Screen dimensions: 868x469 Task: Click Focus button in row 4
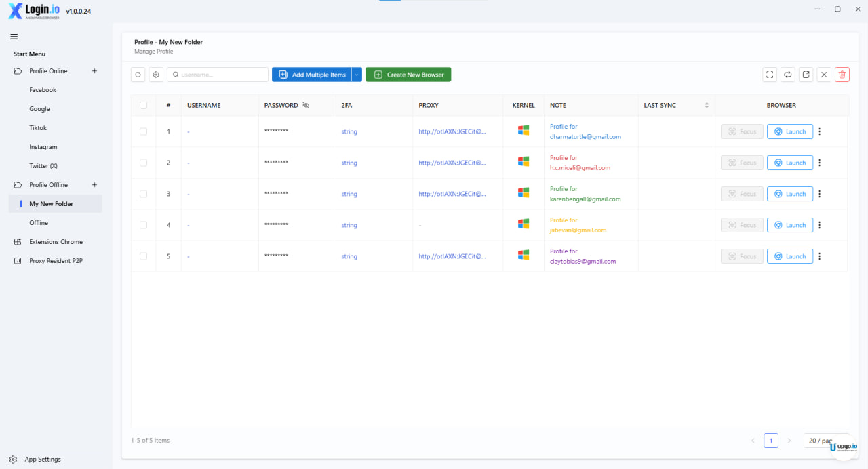tap(742, 225)
